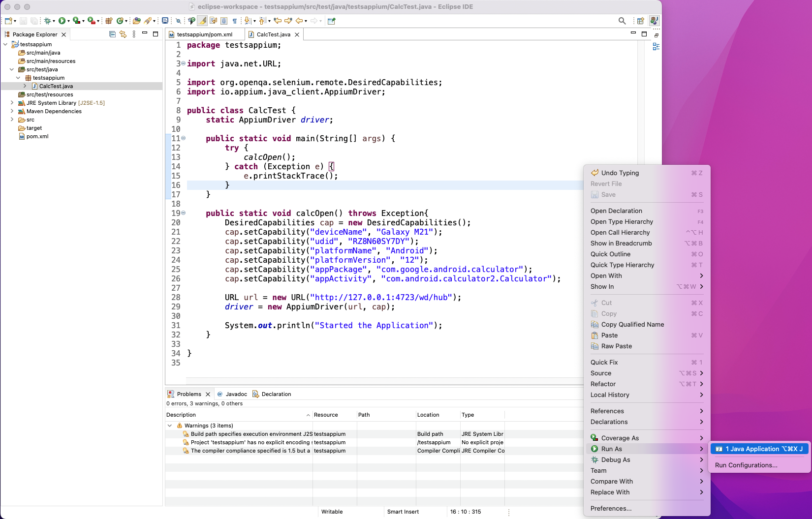Run the application using the green Run icon
This screenshot has height=519, width=812.
tap(61, 21)
